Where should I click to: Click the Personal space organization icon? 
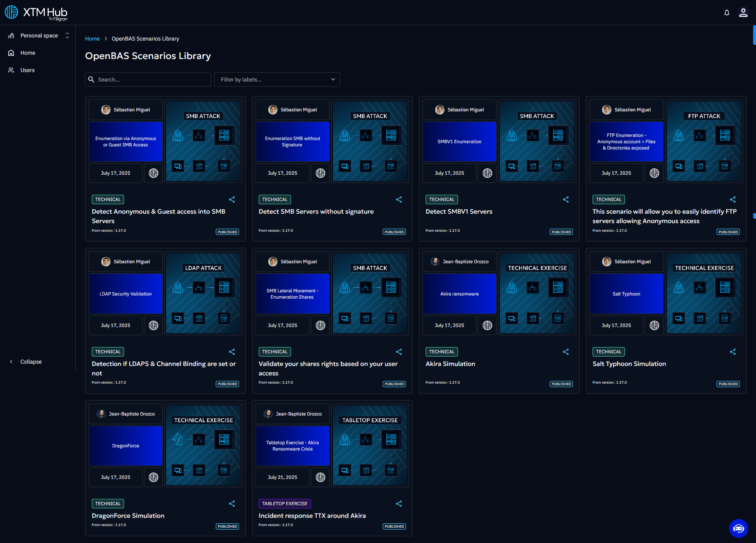coord(11,35)
